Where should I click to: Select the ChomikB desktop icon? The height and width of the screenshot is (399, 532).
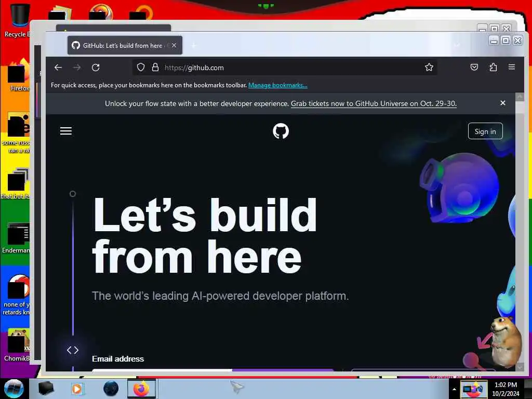(17, 345)
